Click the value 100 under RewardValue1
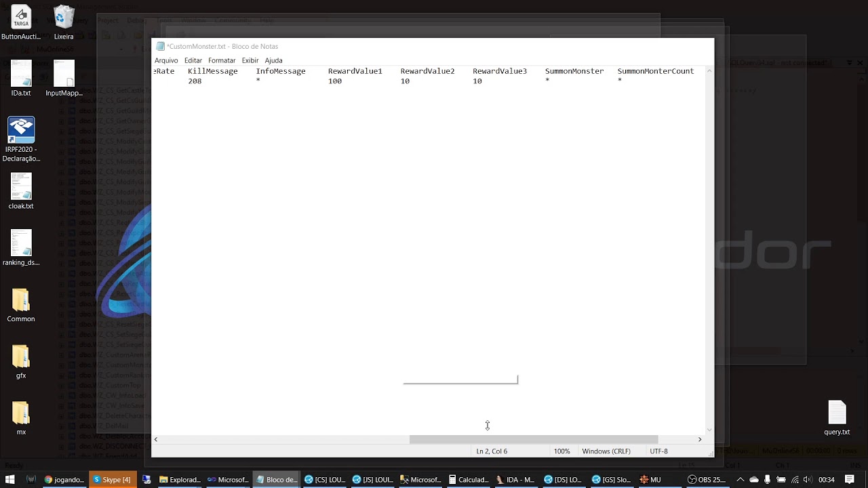The height and width of the screenshot is (488, 868). click(335, 81)
